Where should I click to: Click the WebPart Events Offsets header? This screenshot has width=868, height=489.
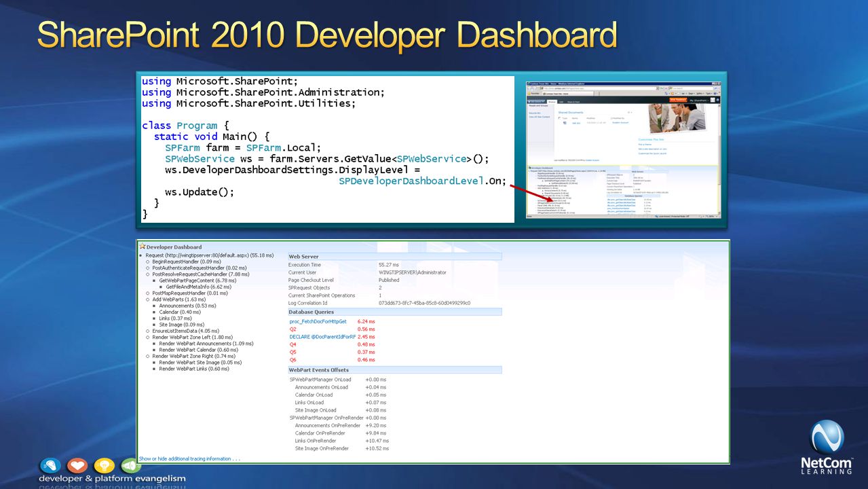[x=394, y=370]
